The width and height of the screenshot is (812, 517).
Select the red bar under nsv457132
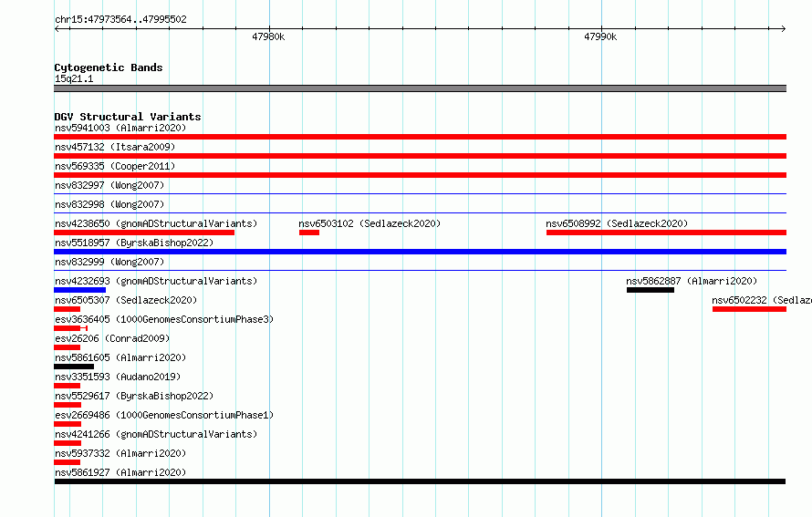(x=420, y=156)
